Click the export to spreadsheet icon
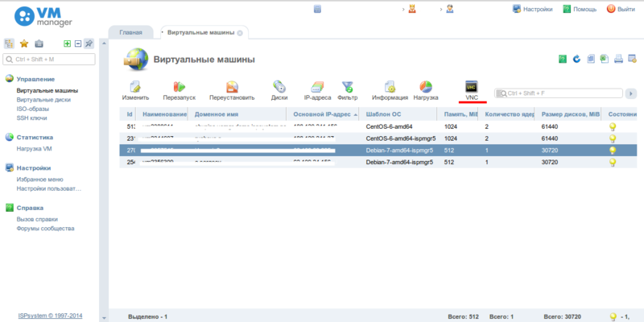Viewport: 644px width, 322px height. (605, 59)
